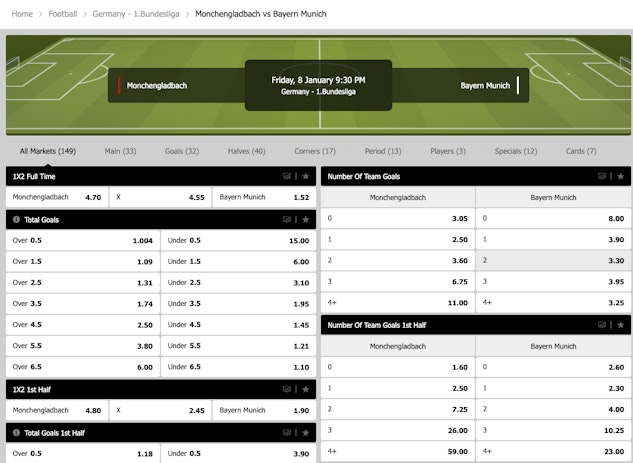Choose Over 4.5 at 2.50
The height and width of the screenshot is (463, 633).
[x=83, y=325]
